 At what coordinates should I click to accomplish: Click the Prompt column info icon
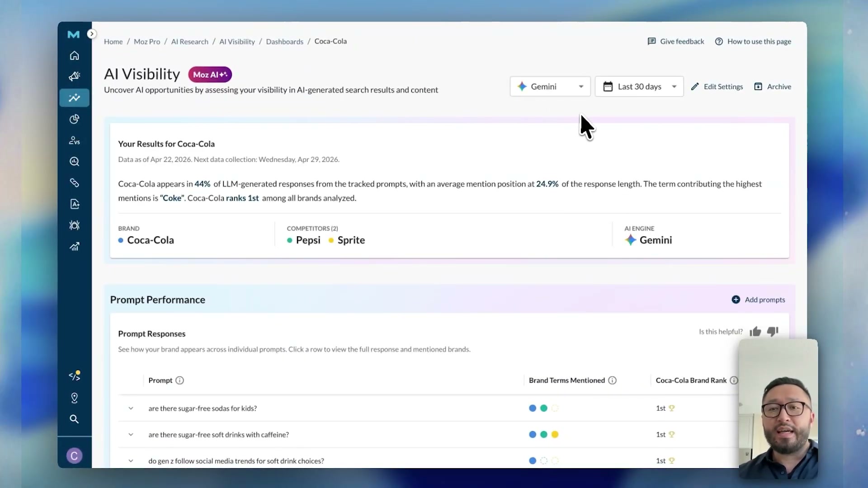tap(179, 380)
